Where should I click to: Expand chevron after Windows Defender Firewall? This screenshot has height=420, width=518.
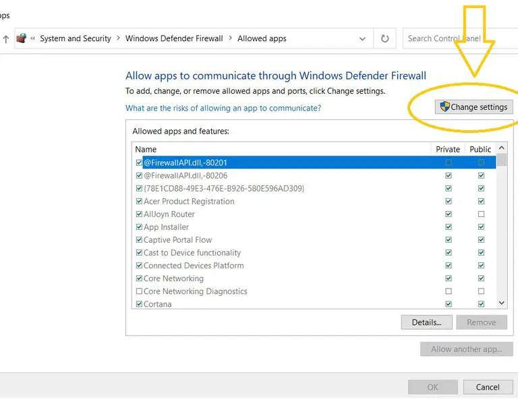(x=230, y=38)
